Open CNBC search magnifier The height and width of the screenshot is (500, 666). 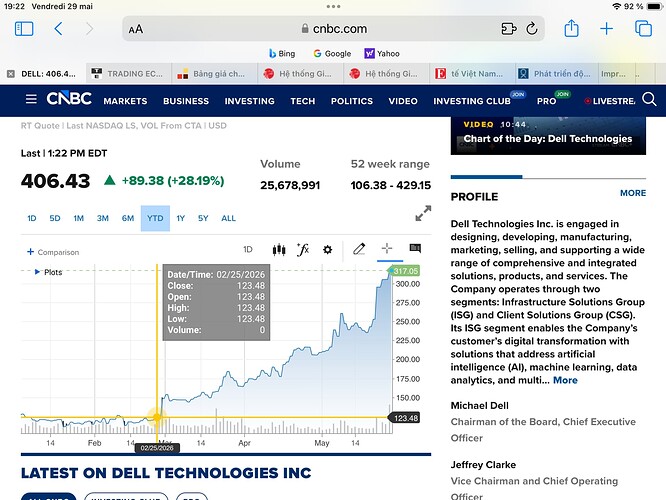coord(649,99)
